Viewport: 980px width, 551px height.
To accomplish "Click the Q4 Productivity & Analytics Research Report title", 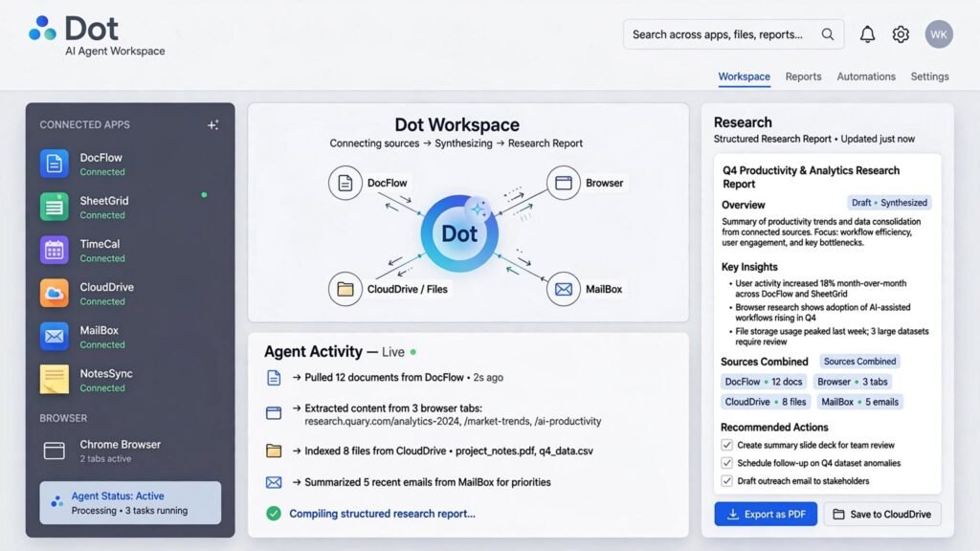I will click(811, 177).
